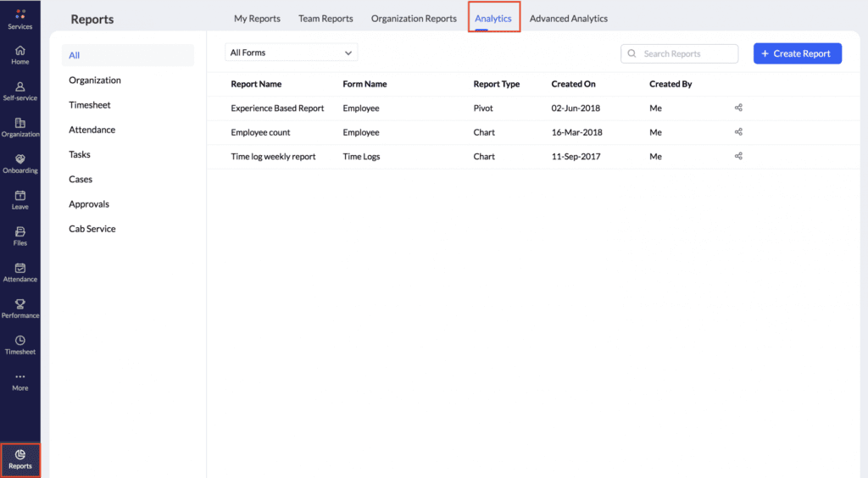Share the Time log weekly report
Viewport: 868px width, 478px height.
739,156
